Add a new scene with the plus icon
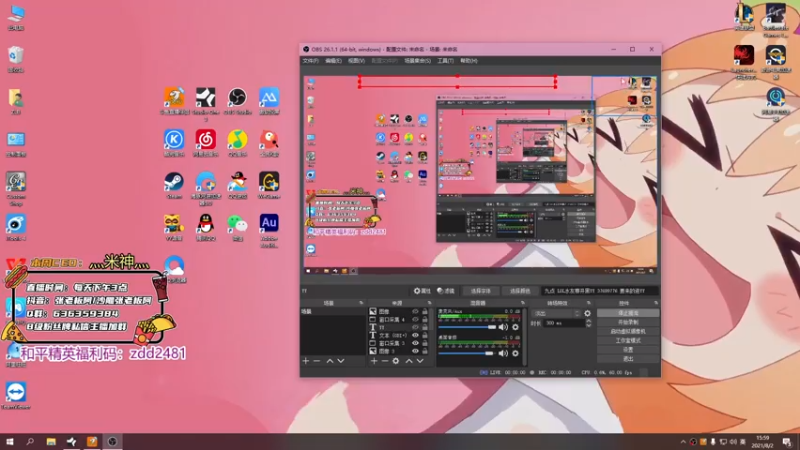The image size is (800, 450). pos(306,361)
